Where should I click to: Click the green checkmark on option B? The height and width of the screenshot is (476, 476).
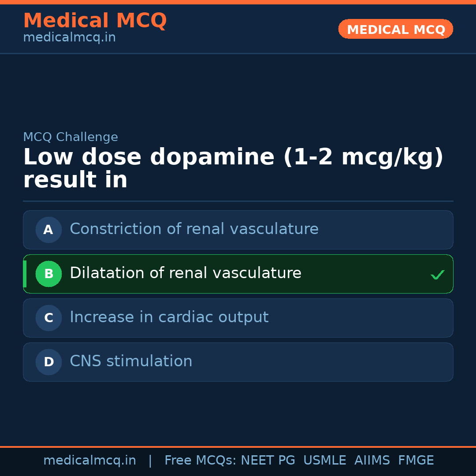437,275
